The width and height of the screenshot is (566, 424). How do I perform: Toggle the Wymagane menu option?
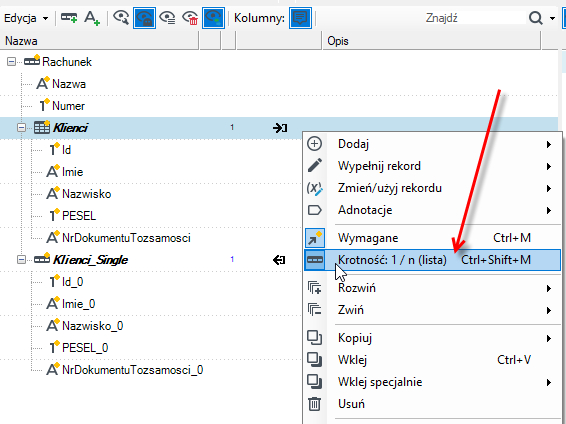coord(432,238)
